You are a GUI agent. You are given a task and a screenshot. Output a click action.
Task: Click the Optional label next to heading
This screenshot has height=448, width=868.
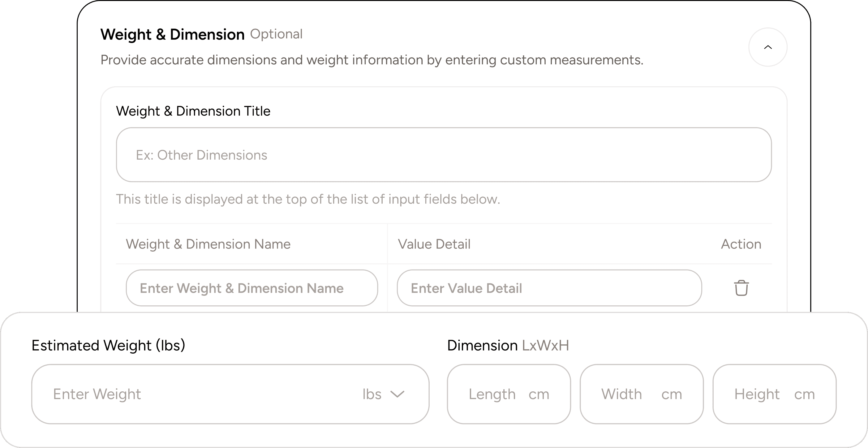tap(276, 34)
